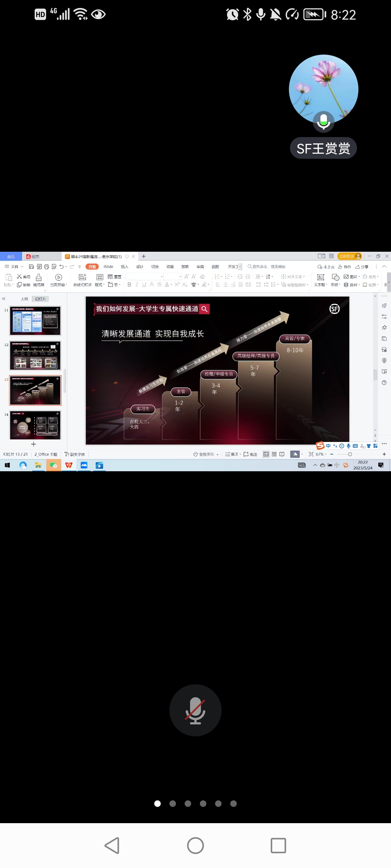Open the 排列 arrange dropdown
Screen dimensions: 391x868
[352, 285]
